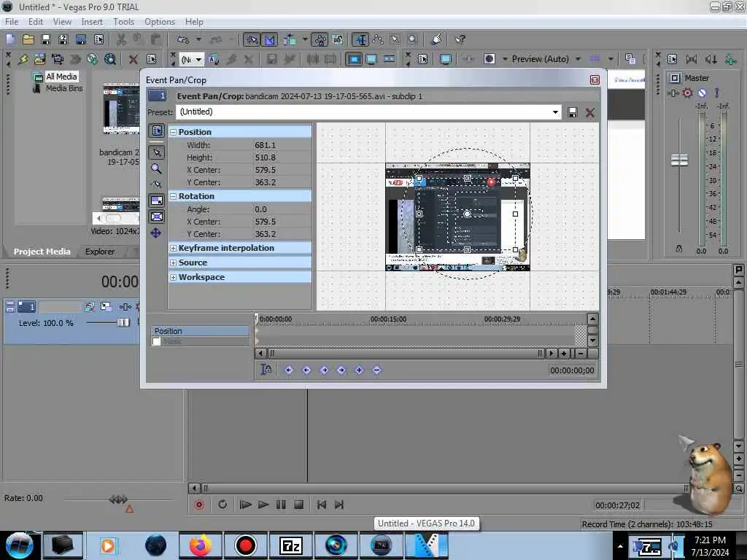Switch to the Project Media tab
Viewport: 747px width, 560px height.
point(42,252)
